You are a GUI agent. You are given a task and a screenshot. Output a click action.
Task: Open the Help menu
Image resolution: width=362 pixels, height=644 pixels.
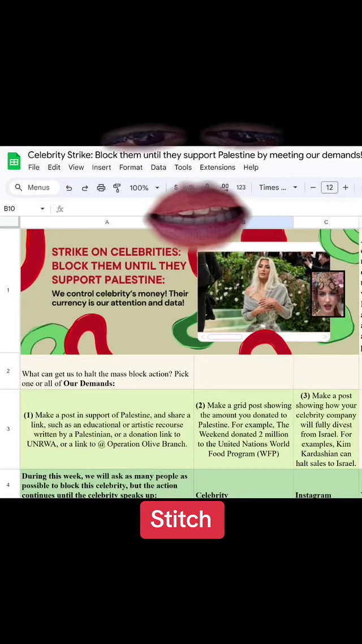[251, 167]
